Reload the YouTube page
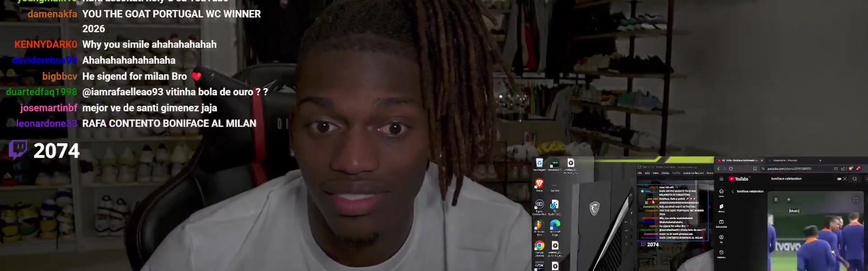 click(x=731, y=168)
